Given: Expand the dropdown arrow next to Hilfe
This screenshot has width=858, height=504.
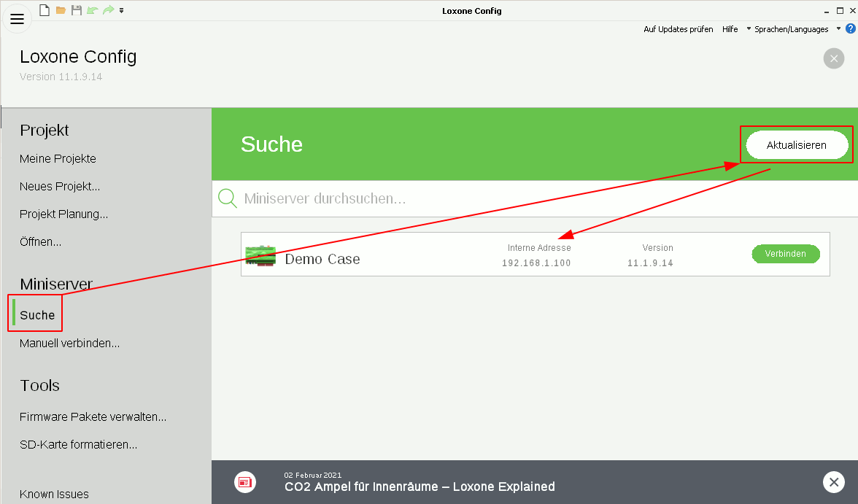Looking at the screenshot, I should [749, 28].
